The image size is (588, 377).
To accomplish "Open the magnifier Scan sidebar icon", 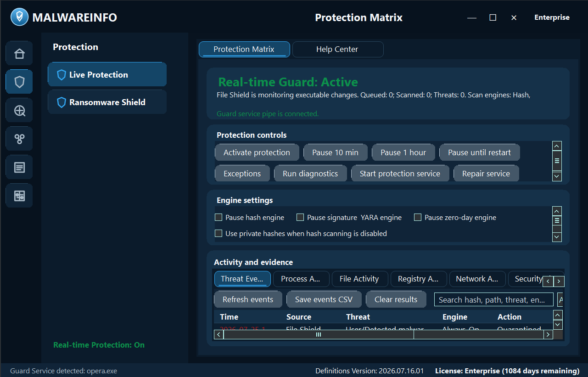I will (x=19, y=110).
